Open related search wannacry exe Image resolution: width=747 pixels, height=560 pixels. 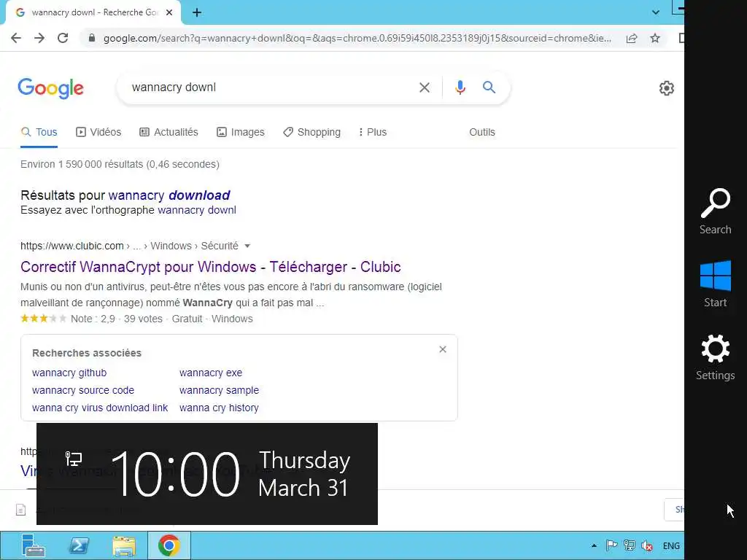click(x=211, y=373)
